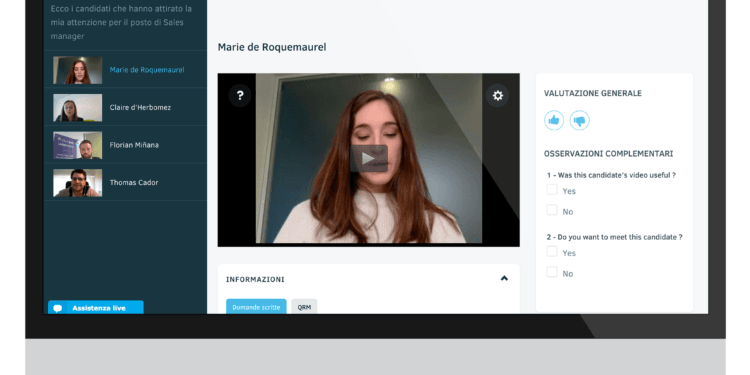750x375 pixels.
Task: Open Thomas Cador's thumbnail
Action: point(77,183)
